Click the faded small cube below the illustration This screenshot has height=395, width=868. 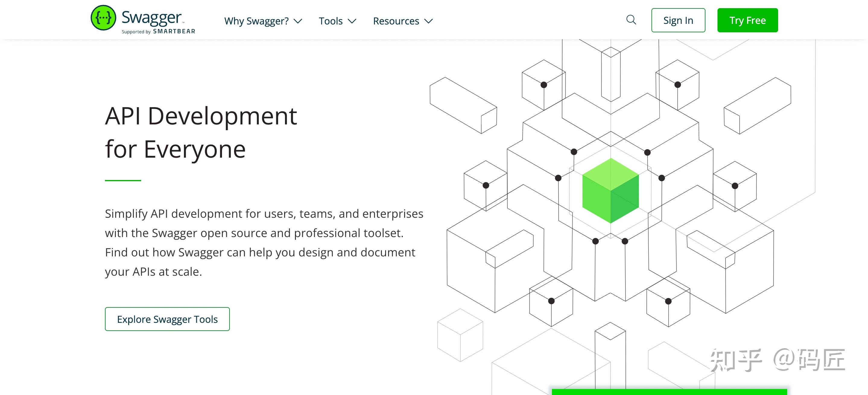(x=460, y=335)
